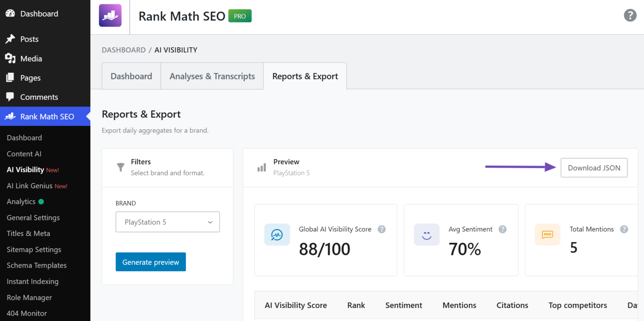Viewport: 644px width, 321px height.
Task: Click the Sentiment column header
Action: point(404,305)
